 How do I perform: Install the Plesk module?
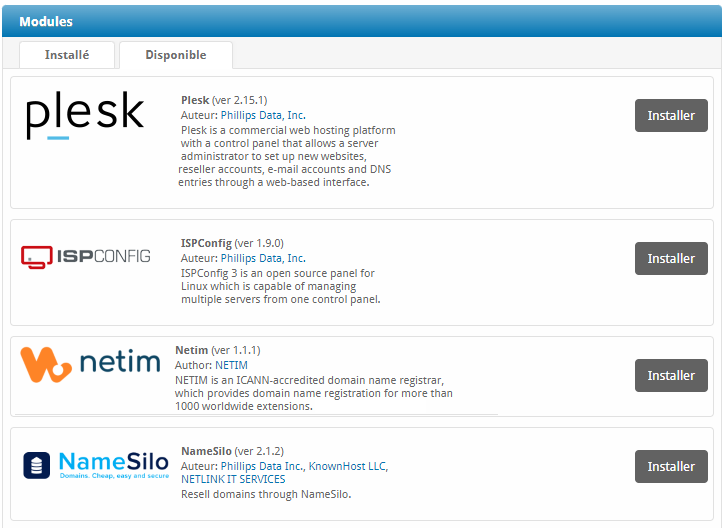(671, 115)
